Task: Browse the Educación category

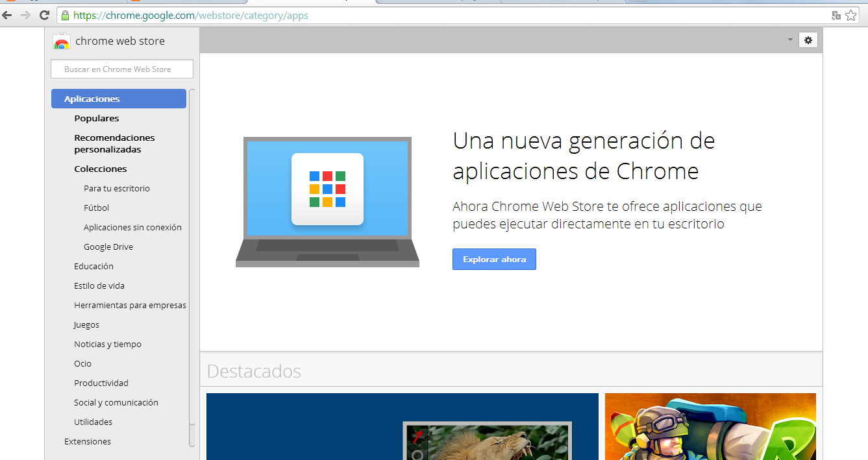Action: click(93, 266)
